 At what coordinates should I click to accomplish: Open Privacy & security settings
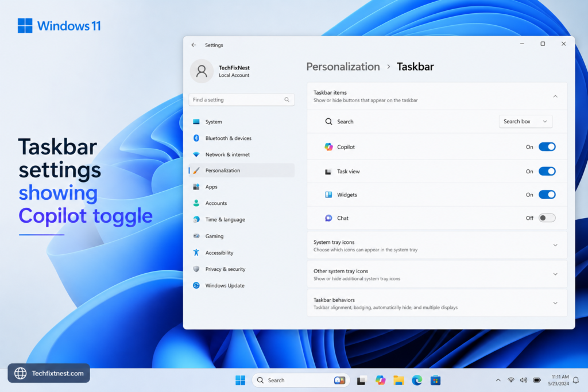coord(242,269)
